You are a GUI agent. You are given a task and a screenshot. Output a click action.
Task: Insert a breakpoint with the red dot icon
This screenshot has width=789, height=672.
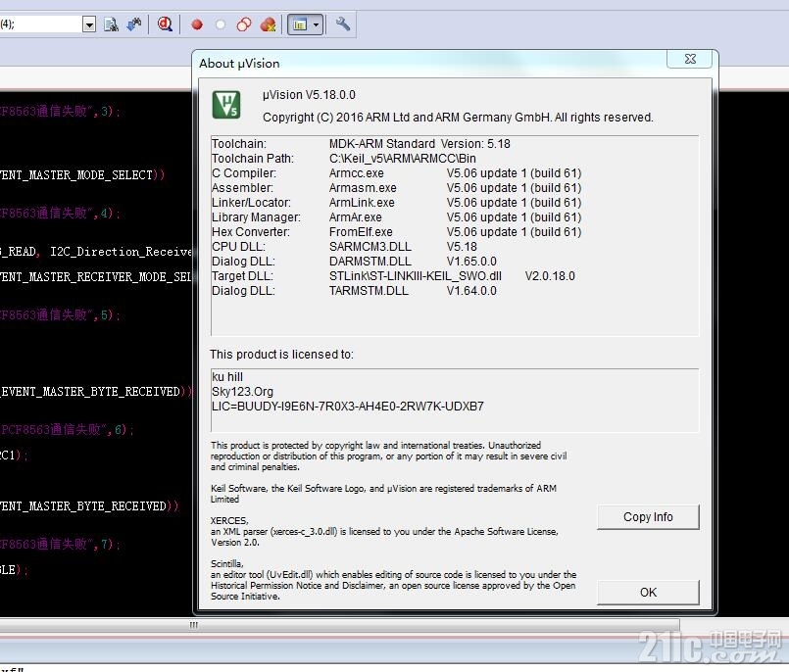click(197, 24)
